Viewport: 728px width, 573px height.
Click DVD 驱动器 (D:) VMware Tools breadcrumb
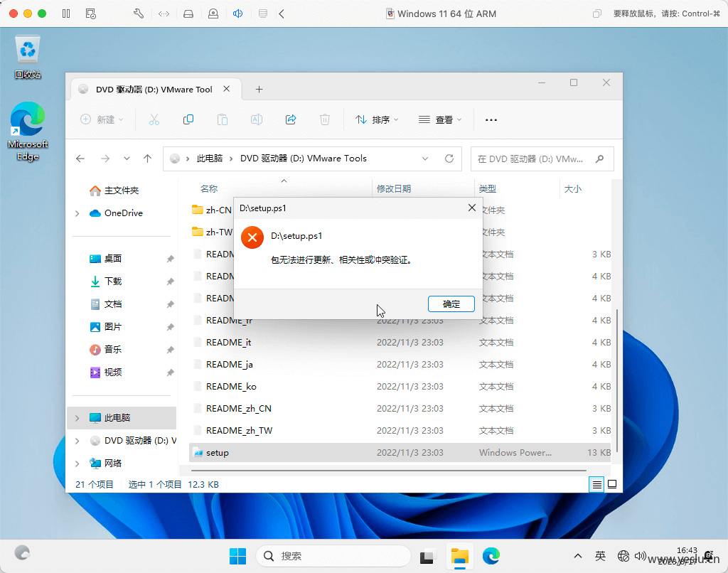coord(303,159)
